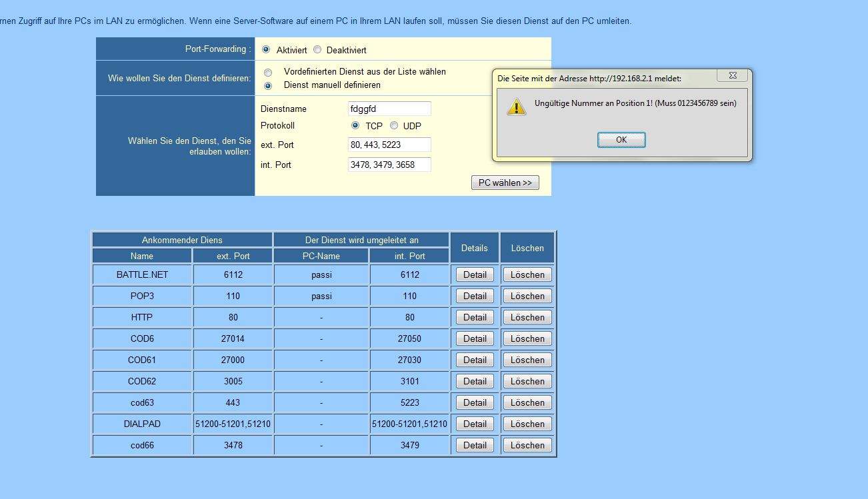Select UDP protocol radio button
Screen dimensions: 868x499
coord(394,125)
